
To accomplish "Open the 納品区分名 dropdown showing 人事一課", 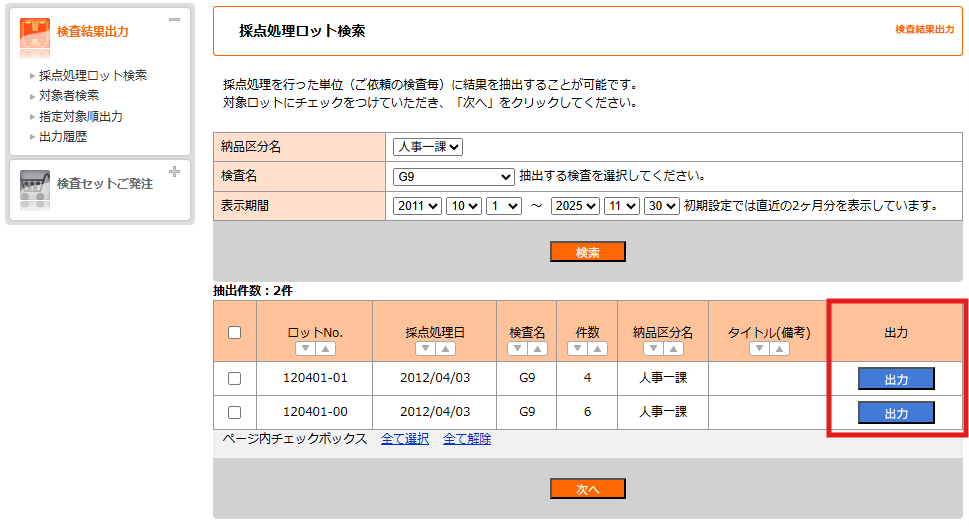I will coord(427,147).
